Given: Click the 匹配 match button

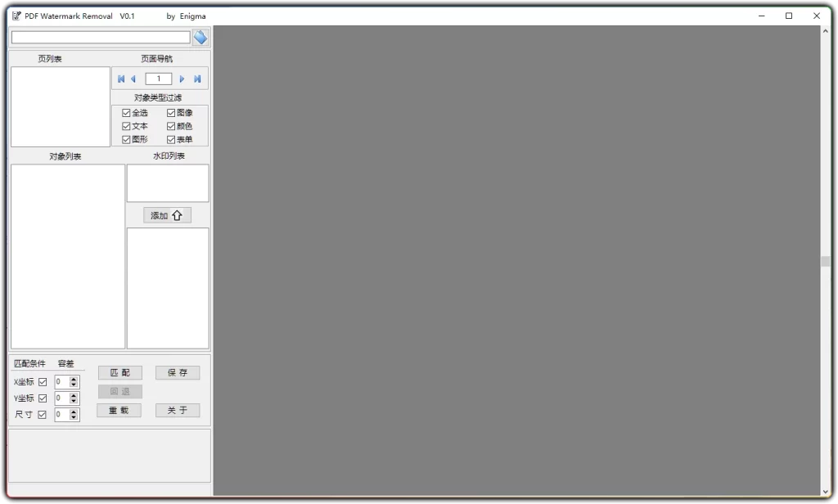Looking at the screenshot, I should (119, 372).
